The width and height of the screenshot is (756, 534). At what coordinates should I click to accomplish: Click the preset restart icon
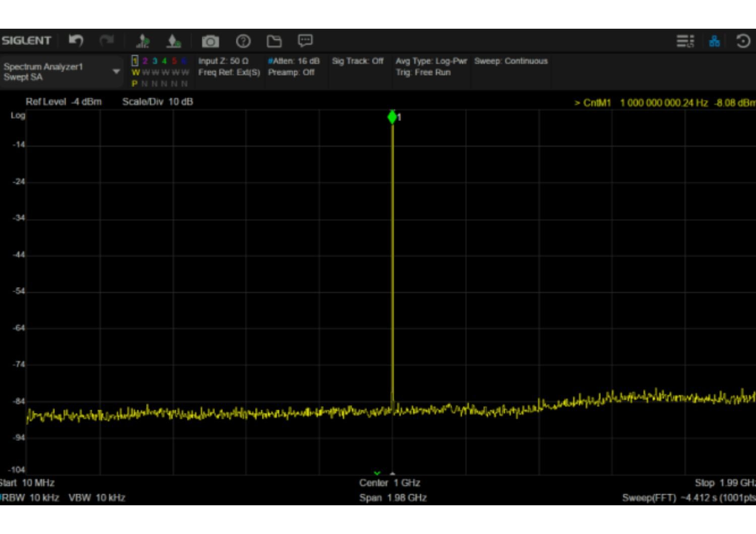pos(743,41)
